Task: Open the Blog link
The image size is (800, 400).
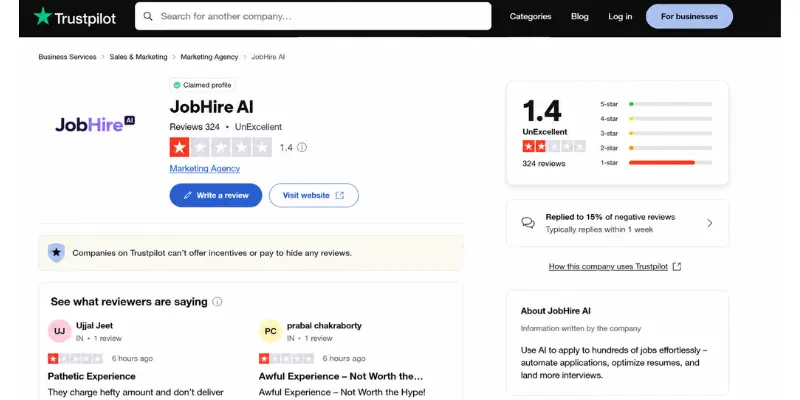Action: (580, 16)
